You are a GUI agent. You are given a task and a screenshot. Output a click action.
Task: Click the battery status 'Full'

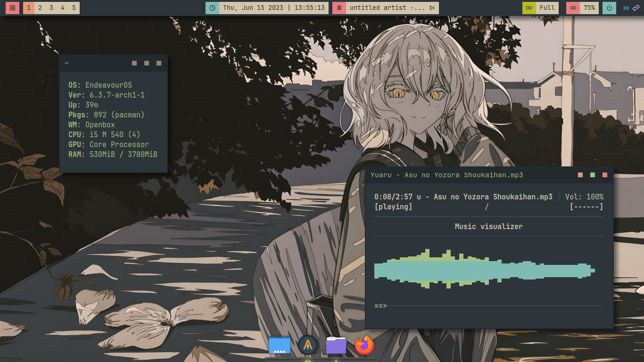(547, 8)
